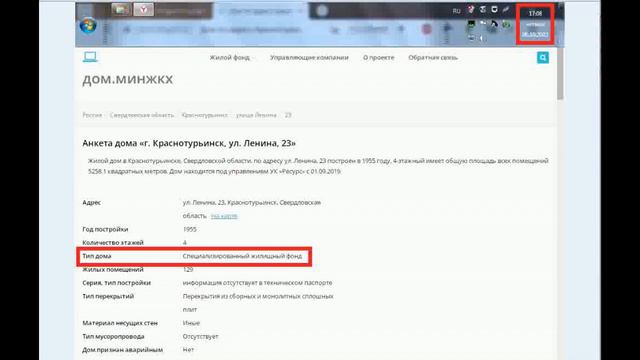Click the Анкета дома heading
This screenshot has height=360, width=640.
[x=189, y=143]
